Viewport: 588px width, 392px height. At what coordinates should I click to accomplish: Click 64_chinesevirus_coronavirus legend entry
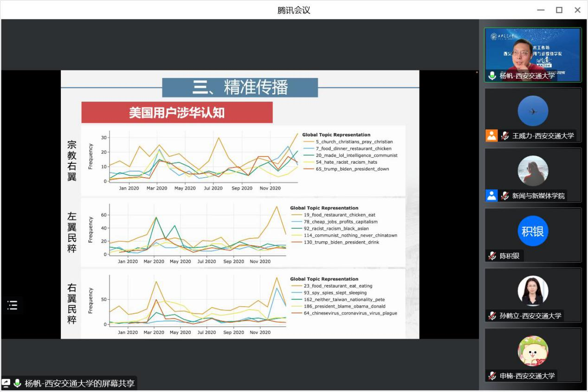pos(350,313)
